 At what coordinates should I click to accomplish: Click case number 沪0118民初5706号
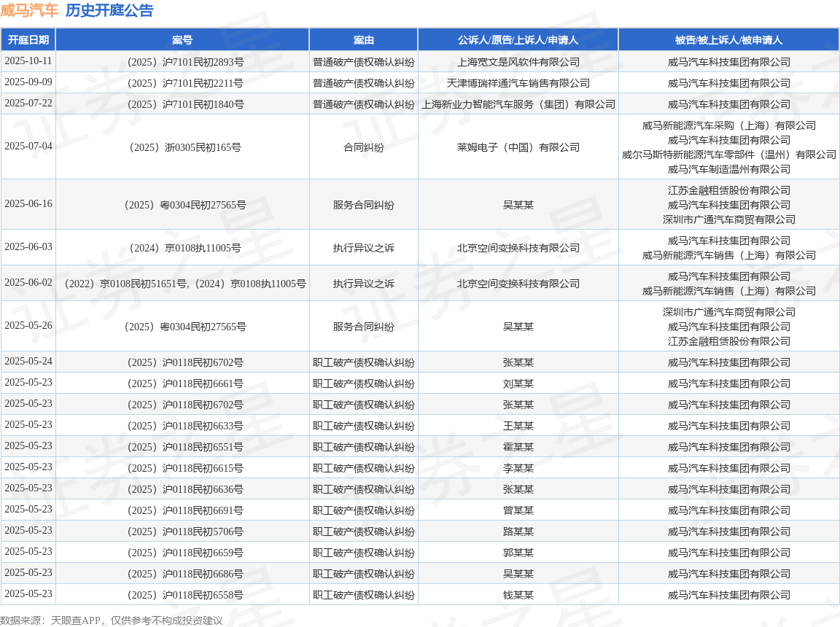185,531
